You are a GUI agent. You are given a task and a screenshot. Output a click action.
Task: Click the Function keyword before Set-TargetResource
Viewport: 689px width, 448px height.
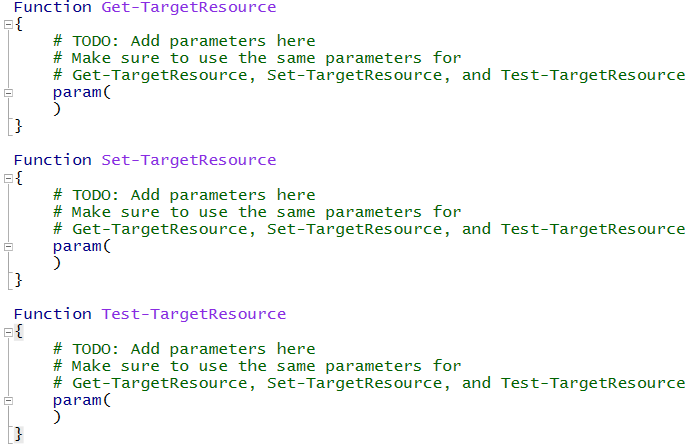point(52,160)
